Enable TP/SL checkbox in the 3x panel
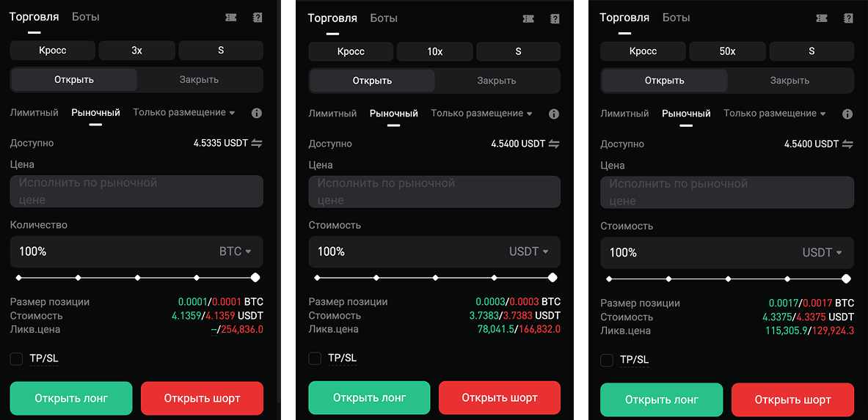Screen dimensions: 868x420 tap(16, 358)
